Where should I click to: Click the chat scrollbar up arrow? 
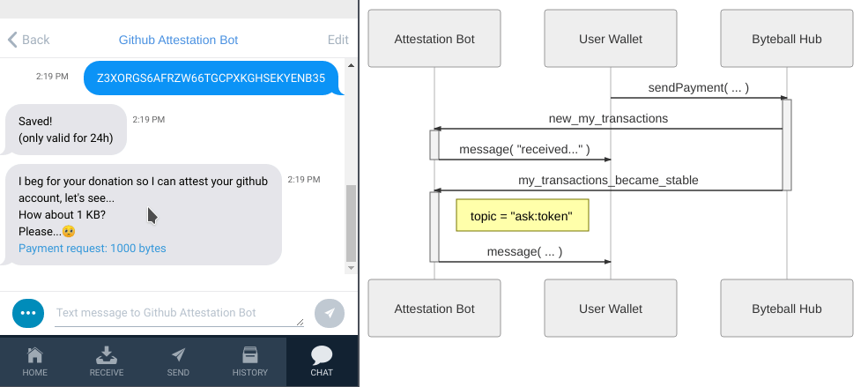click(x=351, y=66)
